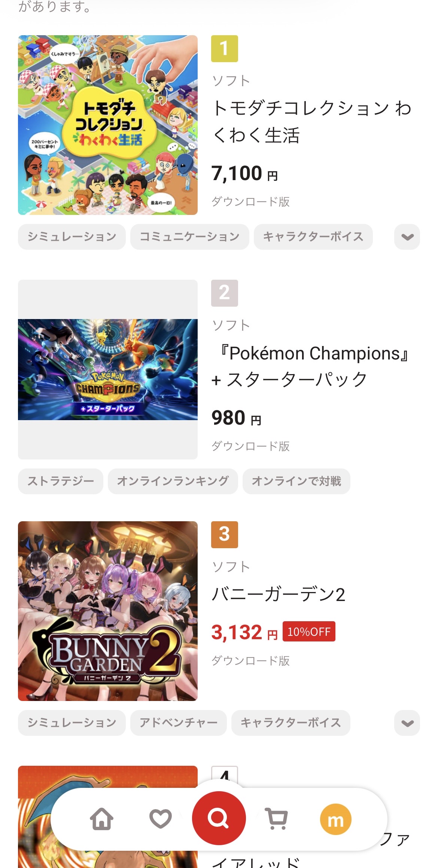
Task: Tap the キャラクターボイス tag under Bunny Garden
Action: point(291,723)
